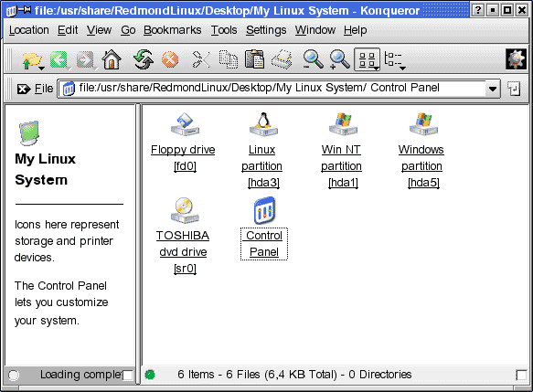Zoom out with the minus magnifier icon
Screen dimensions: 533x392
313,59
